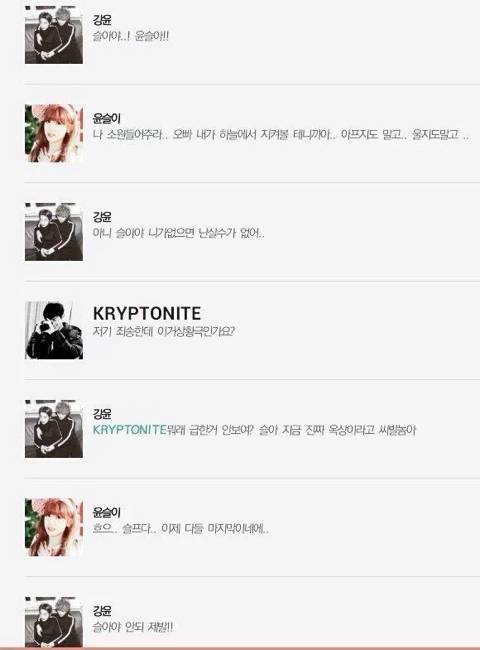Screen dimensions: 480x650
Task: Click the bold KRYPTONITE username heading
Action: [x=147, y=313]
